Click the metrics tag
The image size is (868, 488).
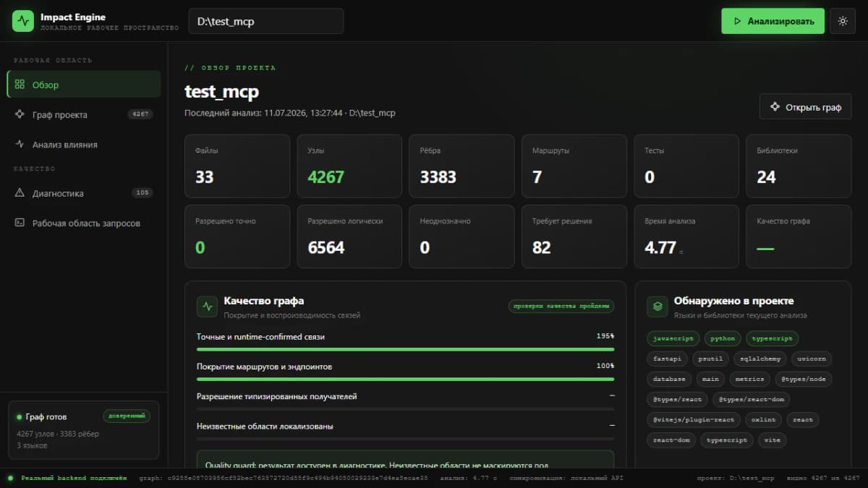point(749,379)
